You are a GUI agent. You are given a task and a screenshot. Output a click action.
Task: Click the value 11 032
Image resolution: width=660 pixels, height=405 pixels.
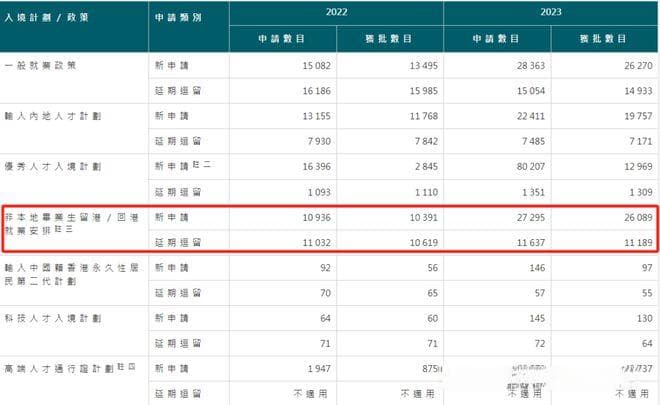[x=317, y=243]
